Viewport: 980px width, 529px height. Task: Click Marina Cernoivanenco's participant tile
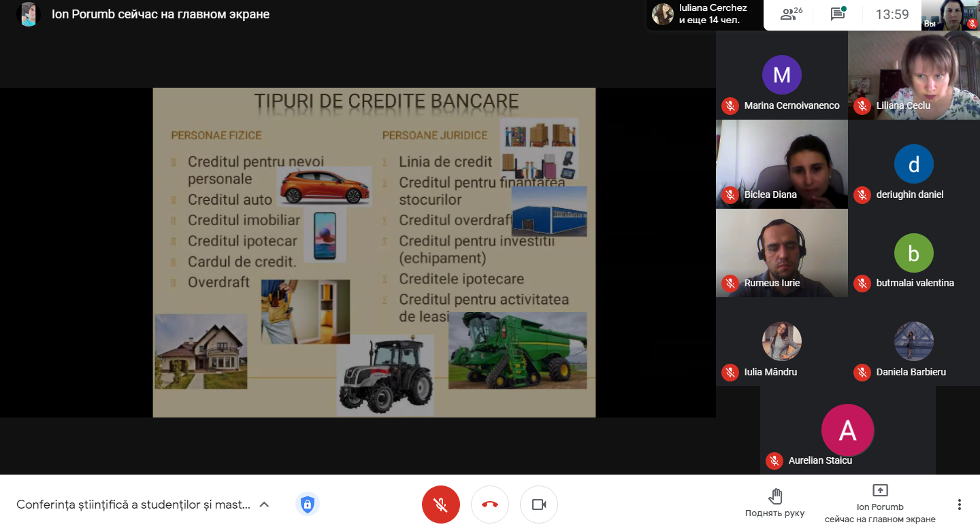click(x=781, y=75)
